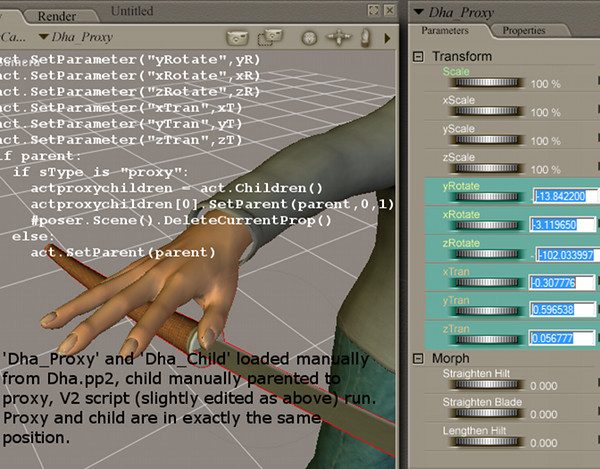
Task: Click the yScale dial slider
Action: click(486, 140)
